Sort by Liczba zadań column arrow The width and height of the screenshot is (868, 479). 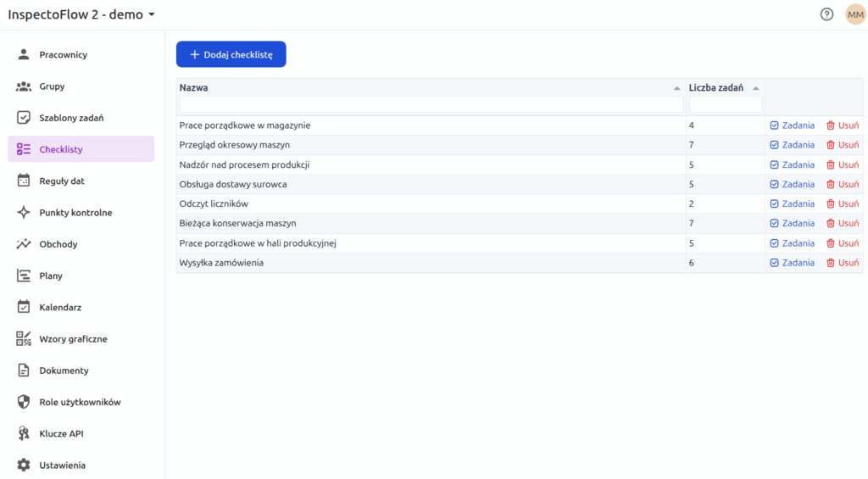755,88
